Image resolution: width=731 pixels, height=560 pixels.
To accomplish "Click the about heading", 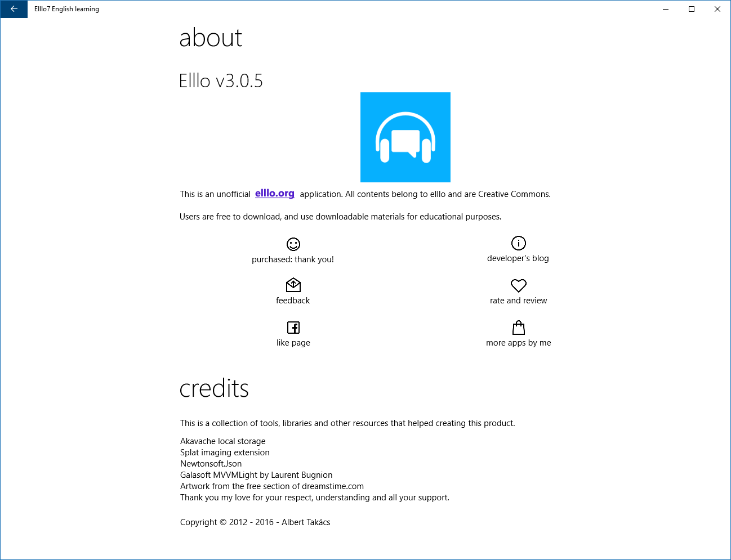I will tap(211, 37).
